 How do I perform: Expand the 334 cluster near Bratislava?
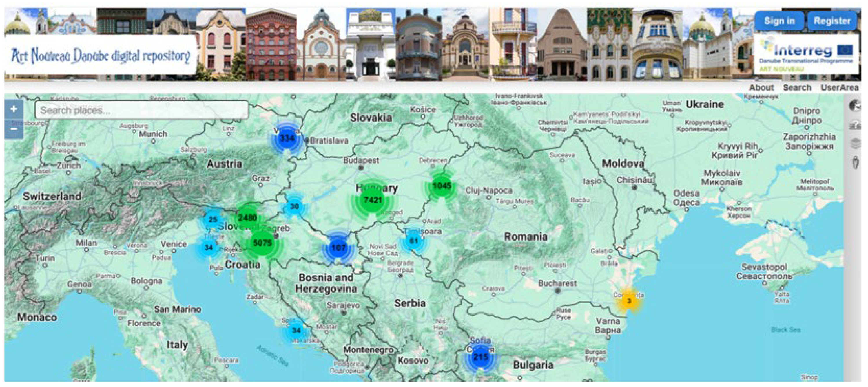pyautogui.click(x=287, y=138)
